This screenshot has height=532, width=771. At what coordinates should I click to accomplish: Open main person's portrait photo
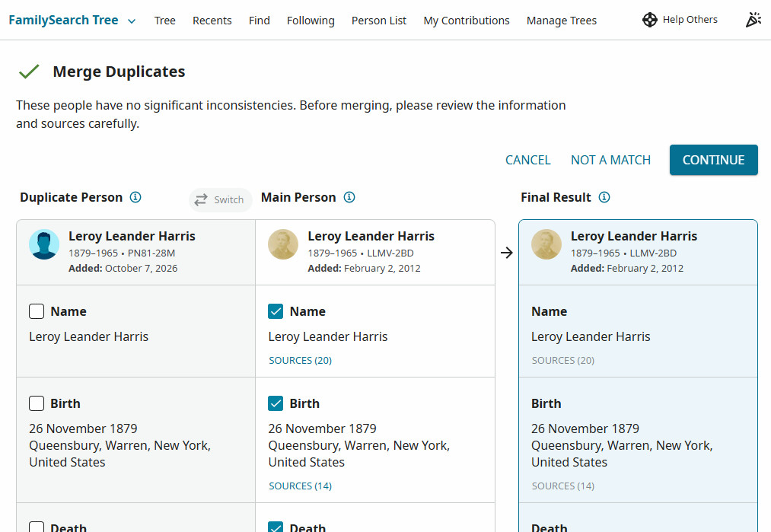pos(283,244)
